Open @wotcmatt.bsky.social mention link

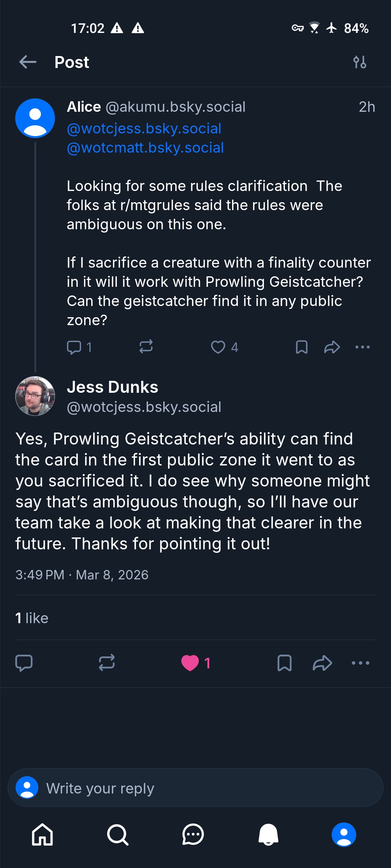[145, 148]
